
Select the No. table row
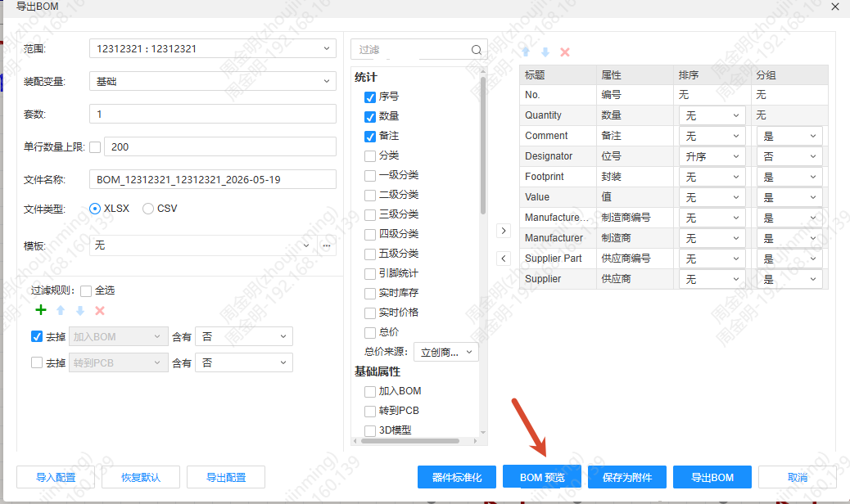click(674, 95)
